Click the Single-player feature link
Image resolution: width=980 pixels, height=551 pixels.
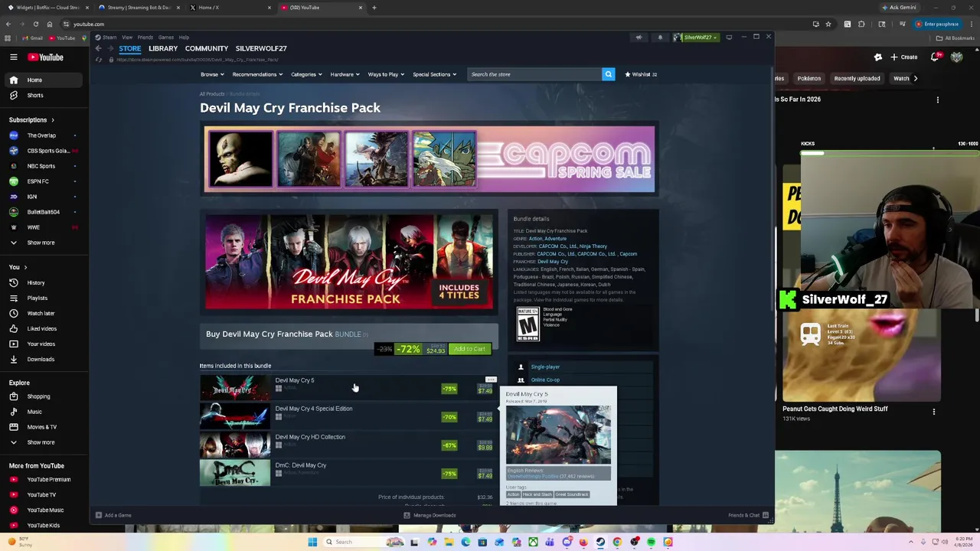pyautogui.click(x=545, y=367)
